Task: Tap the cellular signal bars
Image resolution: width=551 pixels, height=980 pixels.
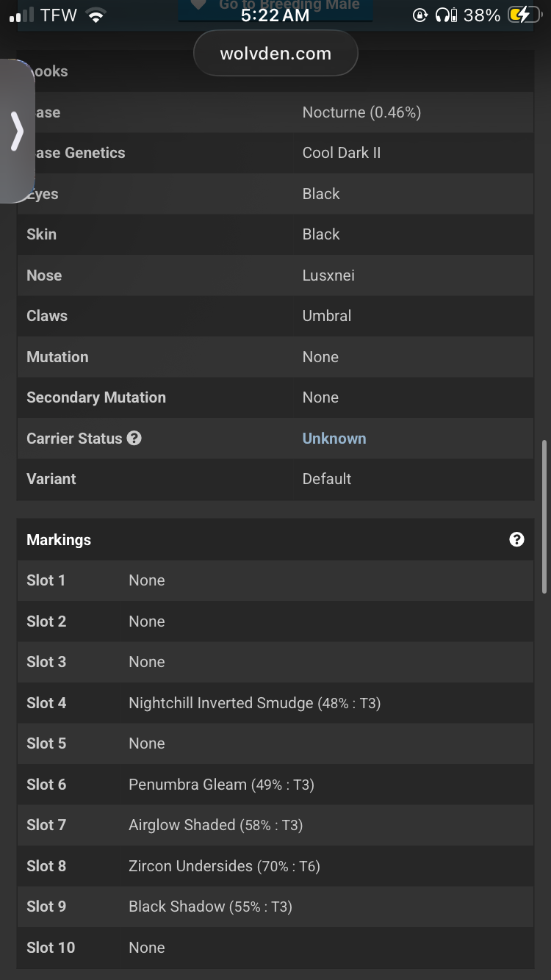Action: [22, 15]
